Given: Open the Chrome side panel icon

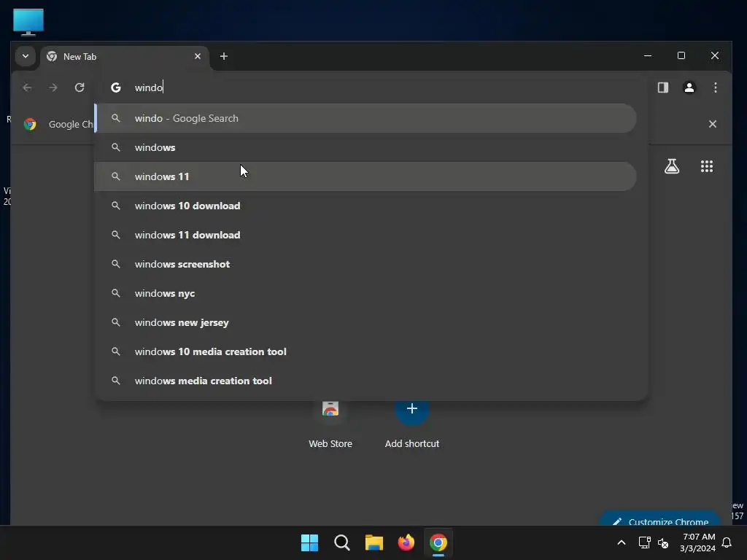Looking at the screenshot, I should click(x=662, y=87).
